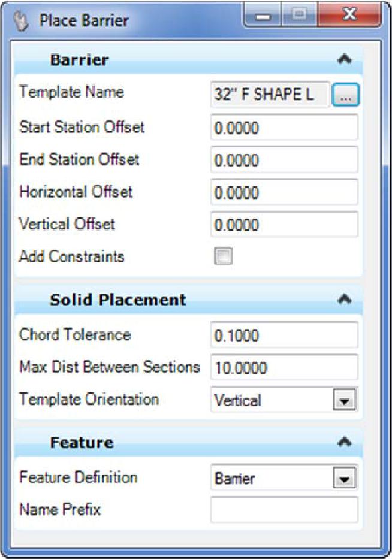
Task: Collapse the Solid Placement section
Action: [x=344, y=299]
